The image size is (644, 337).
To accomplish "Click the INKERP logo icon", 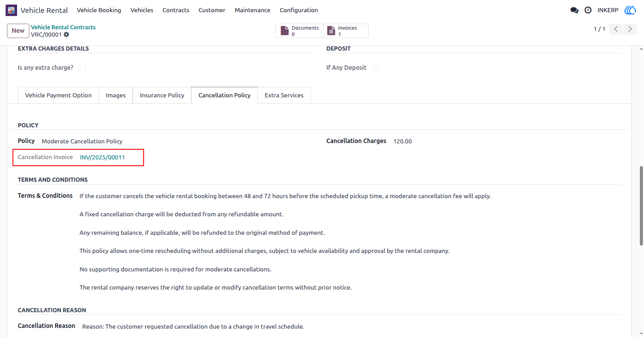I will [x=630, y=10].
